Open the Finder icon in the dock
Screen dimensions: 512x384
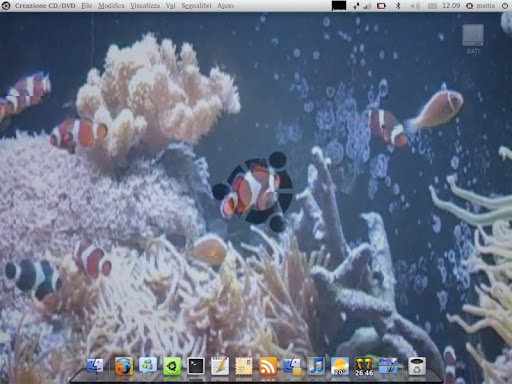pos(95,366)
